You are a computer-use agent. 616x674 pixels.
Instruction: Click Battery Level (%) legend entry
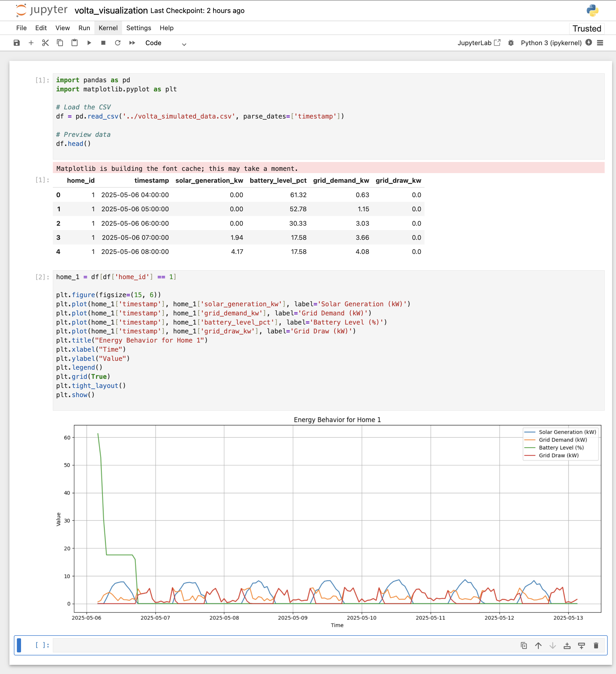[554, 447]
